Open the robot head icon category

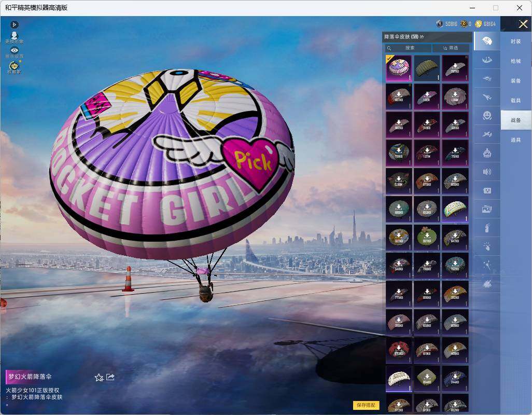tap(487, 154)
